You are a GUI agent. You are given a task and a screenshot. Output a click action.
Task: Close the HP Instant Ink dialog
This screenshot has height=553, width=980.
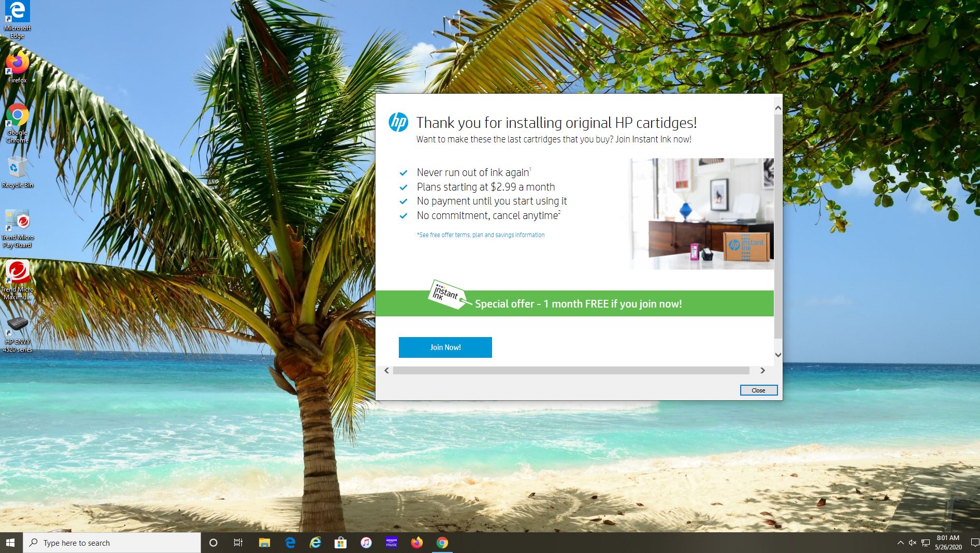click(758, 390)
